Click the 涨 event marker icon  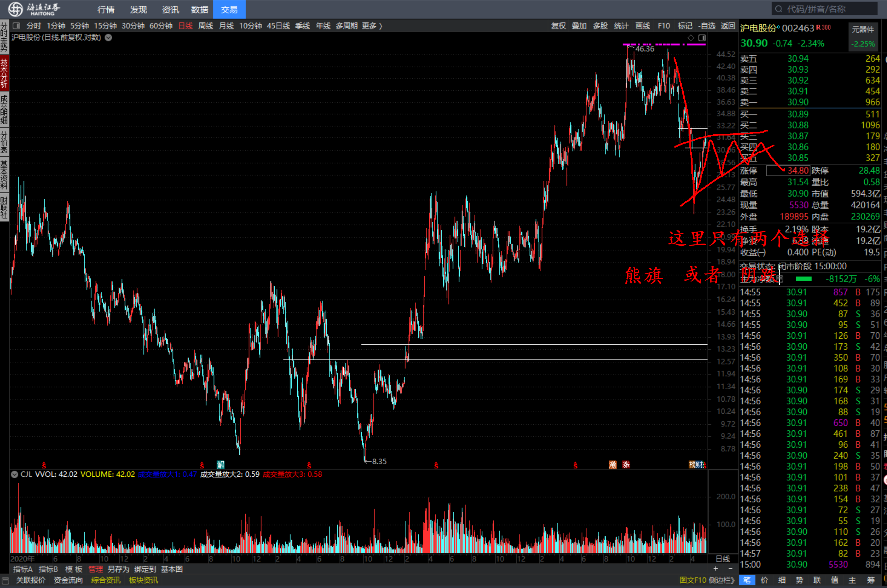[x=626, y=465]
